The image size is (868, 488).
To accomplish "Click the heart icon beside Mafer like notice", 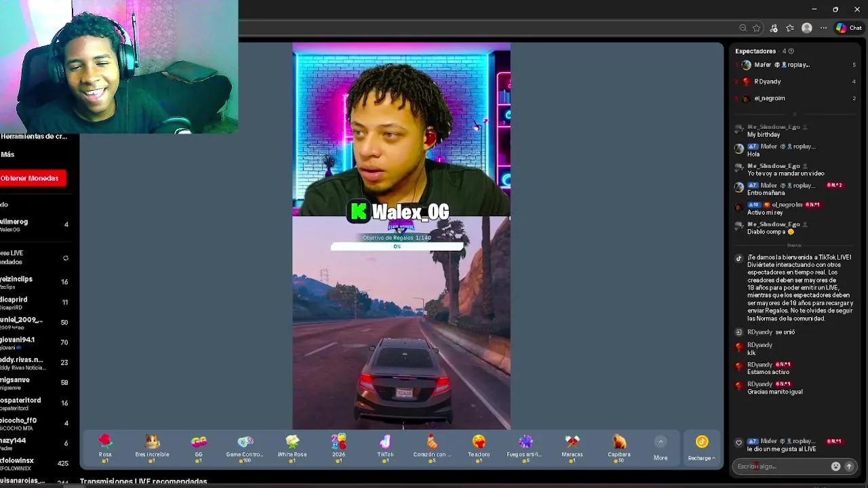I will (x=739, y=443).
